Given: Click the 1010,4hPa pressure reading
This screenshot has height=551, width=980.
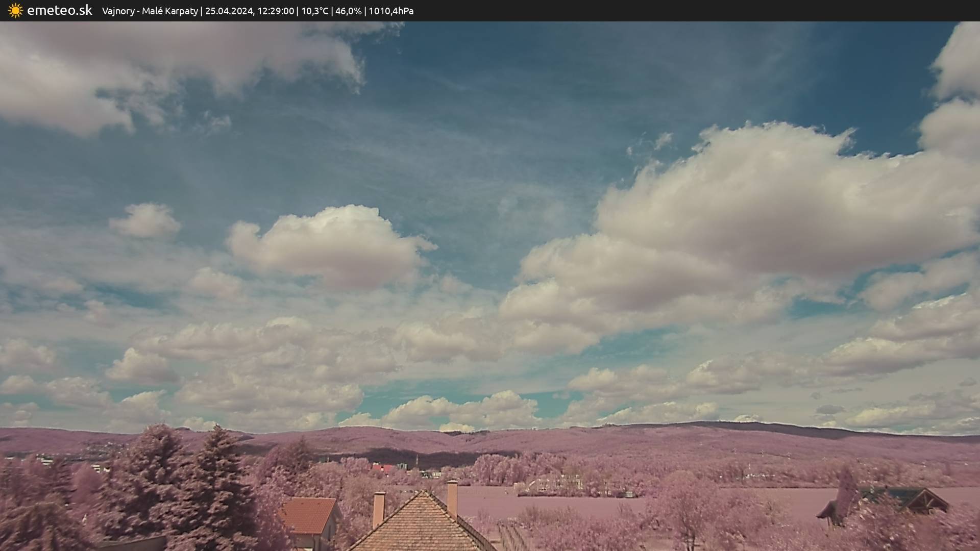Looking at the screenshot, I should click(x=391, y=11).
